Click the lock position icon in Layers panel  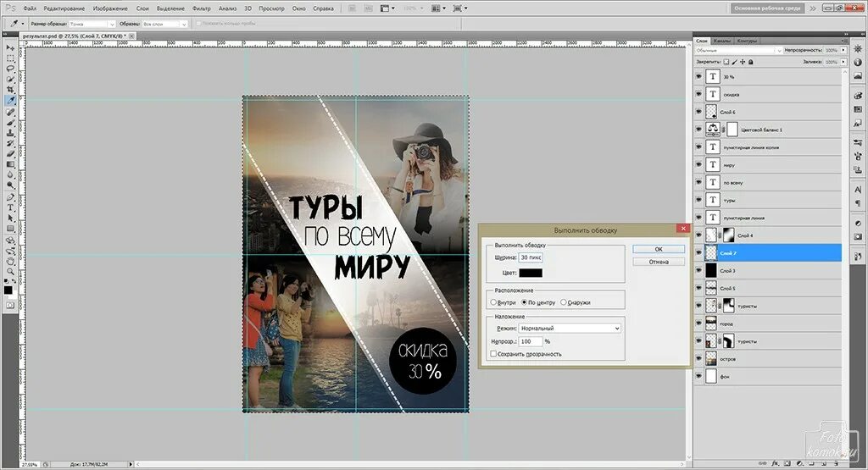[743, 62]
